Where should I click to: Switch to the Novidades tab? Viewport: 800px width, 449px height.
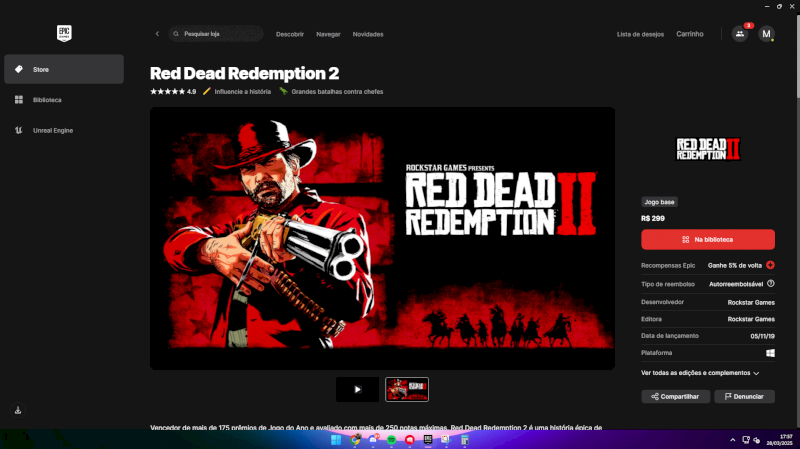coord(368,34)
